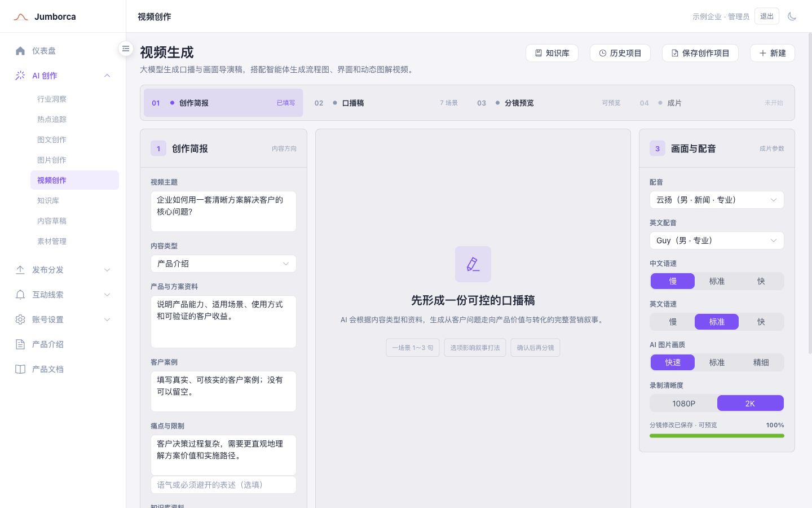Image resolution: width=812 pixels, height=508 pixels.
Task: Set 英文语速 to 慢
Action: tap(673, 322)
